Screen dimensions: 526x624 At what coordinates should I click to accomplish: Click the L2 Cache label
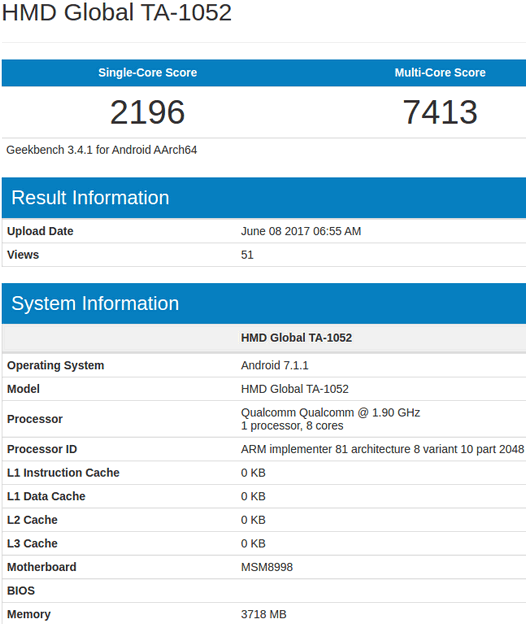click(32, 520)
